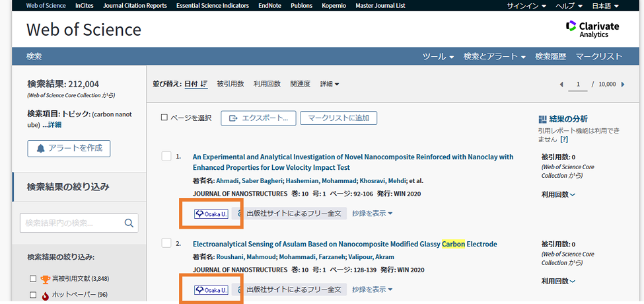
Task: Open Publons in top navigation
Action: pyautogui.click(x=301, y=6)
